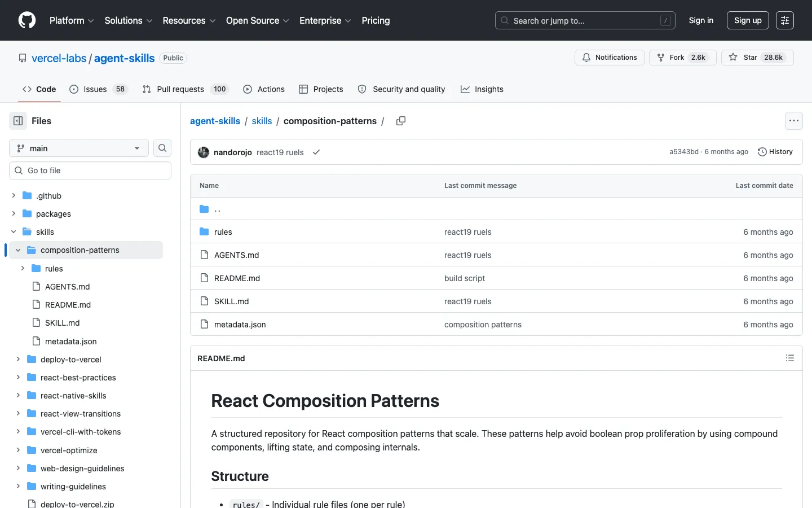Click the Star icon on the repo
The width and height of the screenshot is (812, 508).
click(x=733, y=58)
